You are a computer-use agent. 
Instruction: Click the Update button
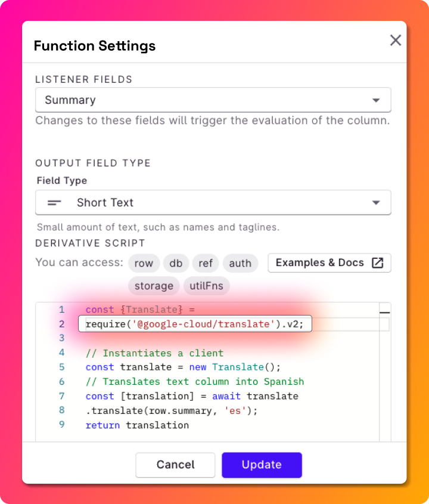(x=262, y=465)
